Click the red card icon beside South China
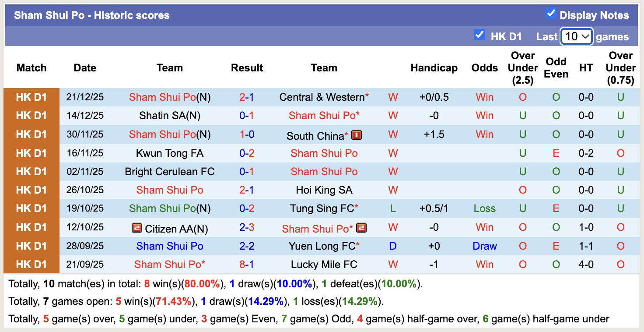This screenshot has height=332, width=644. [357, 135]
